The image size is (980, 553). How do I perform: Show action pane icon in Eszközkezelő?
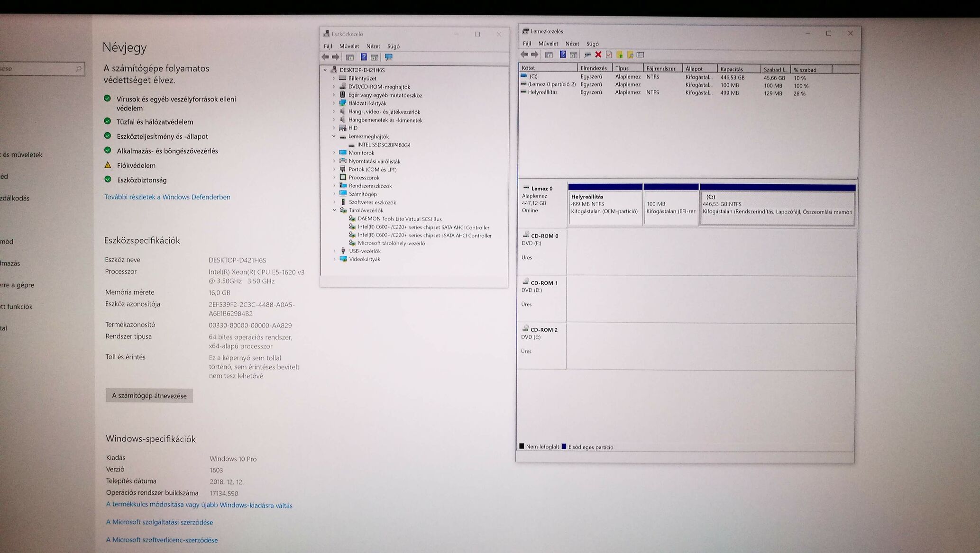(x=375, y=57)
